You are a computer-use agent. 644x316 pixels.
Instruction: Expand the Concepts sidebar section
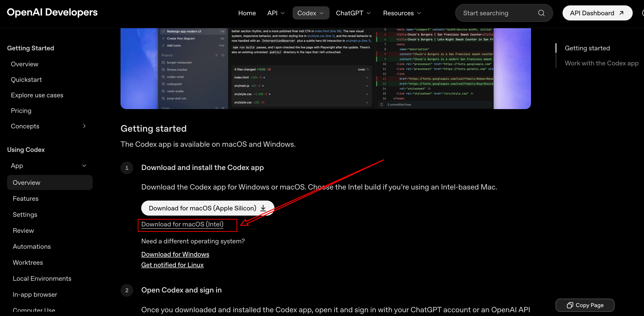point(84,126)
